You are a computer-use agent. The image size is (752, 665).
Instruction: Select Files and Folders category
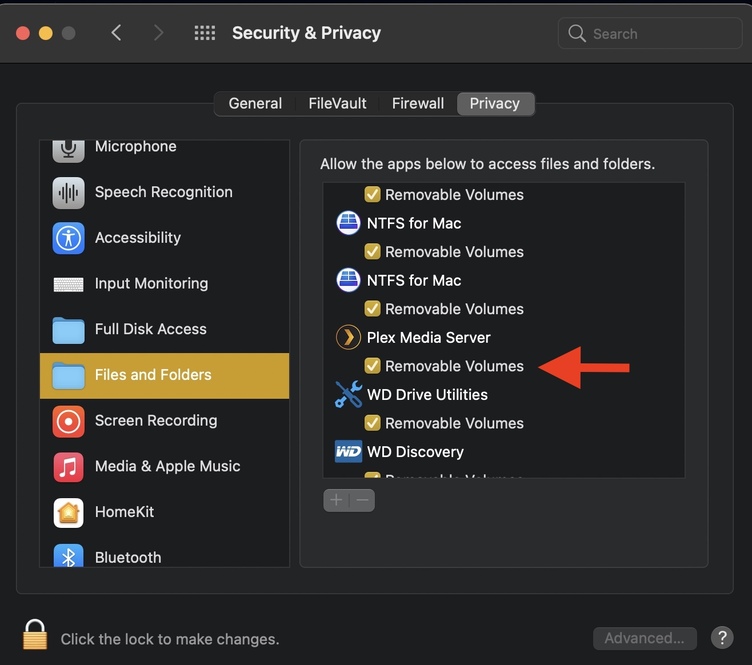164,375
